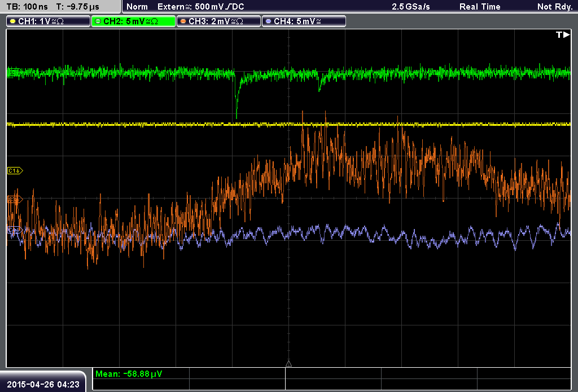Click the Real Time acquisition mode label

[x=480, y=7]
